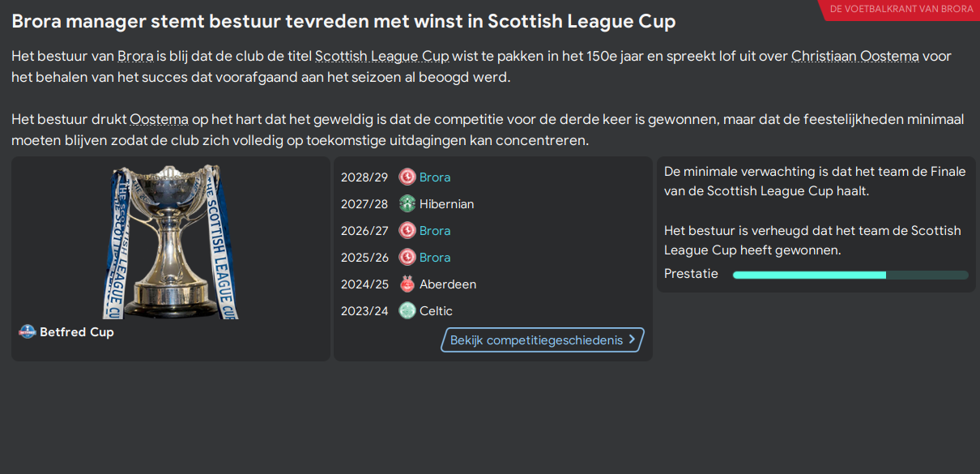Screen dimensions: 980x474
Task: Select Hibernian in the winners list
Action: (446, 204)
